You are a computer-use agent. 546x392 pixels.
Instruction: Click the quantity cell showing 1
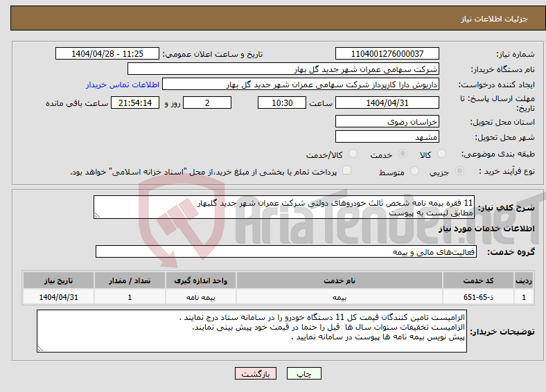[130, 297]
